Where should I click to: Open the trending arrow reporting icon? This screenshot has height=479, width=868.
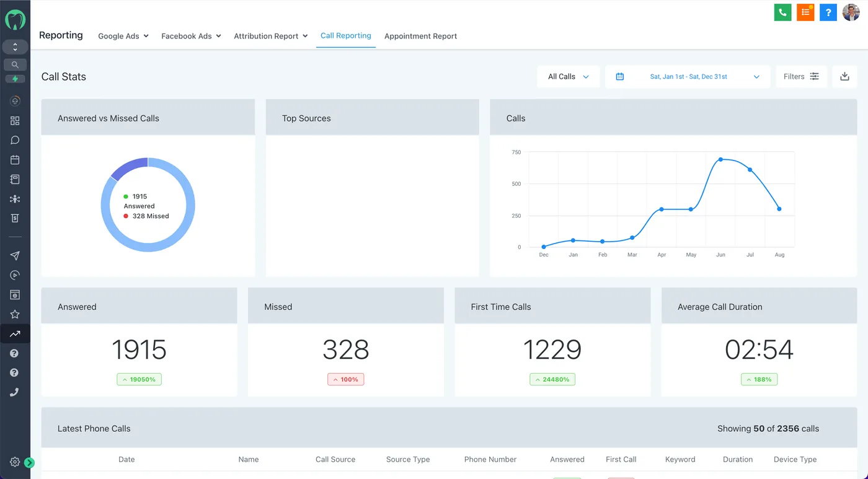[15, 334]
